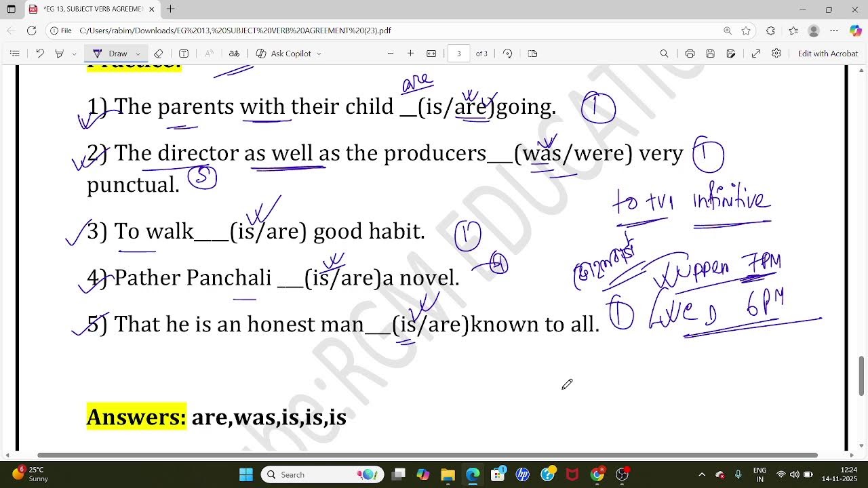Click the page number input field
Image resolution: width=868 pixels, height=488 pixels.
458,54
